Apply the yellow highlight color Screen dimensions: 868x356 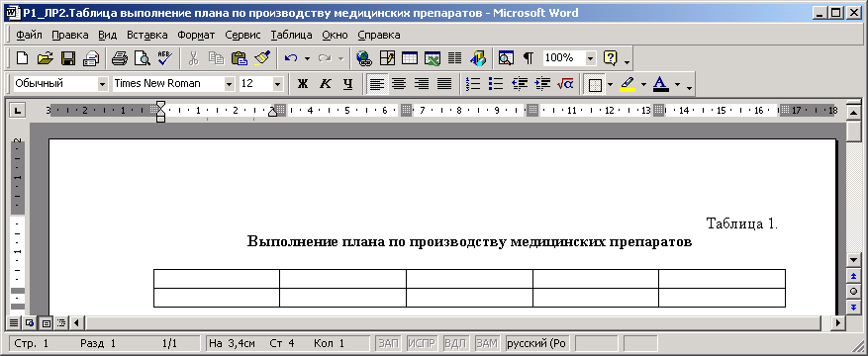(627, 84)
